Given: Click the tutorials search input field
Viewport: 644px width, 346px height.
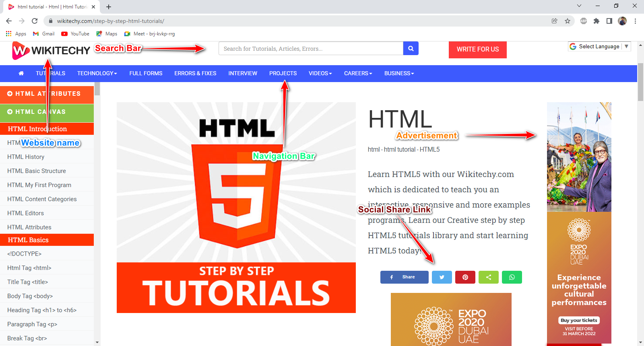Looking at the screenshot, I should click(310, 49).
